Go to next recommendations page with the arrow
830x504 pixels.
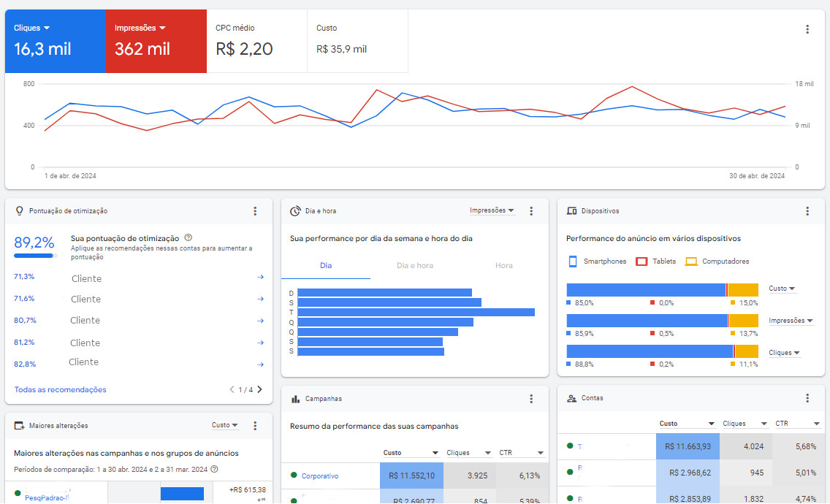(260, 389)
